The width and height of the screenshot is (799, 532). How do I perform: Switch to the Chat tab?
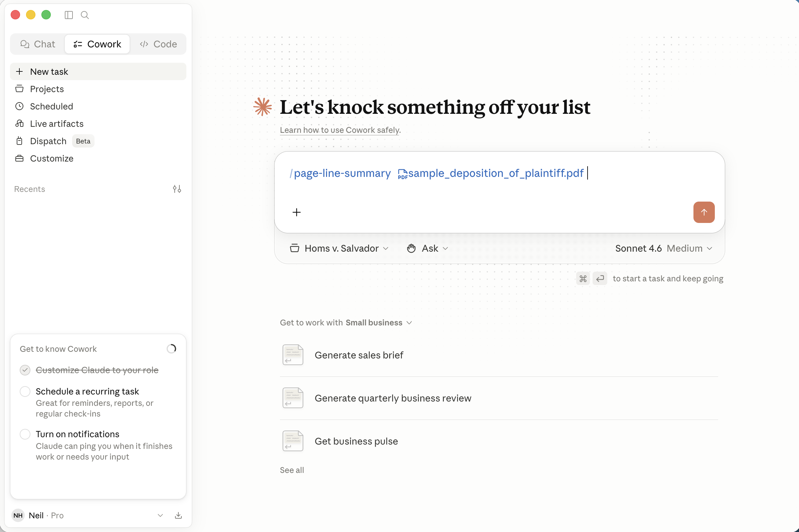(x=37, y=44)
